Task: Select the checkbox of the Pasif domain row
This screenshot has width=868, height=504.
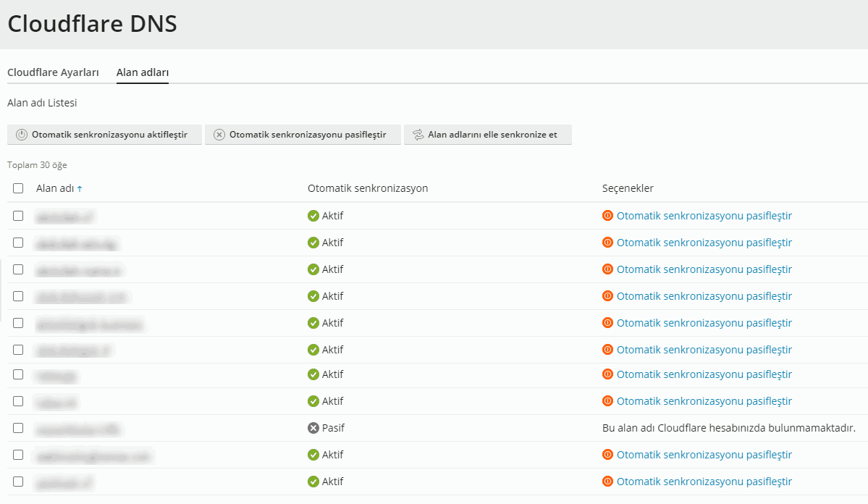Action: pyautogui.click(x=18, y=428)
